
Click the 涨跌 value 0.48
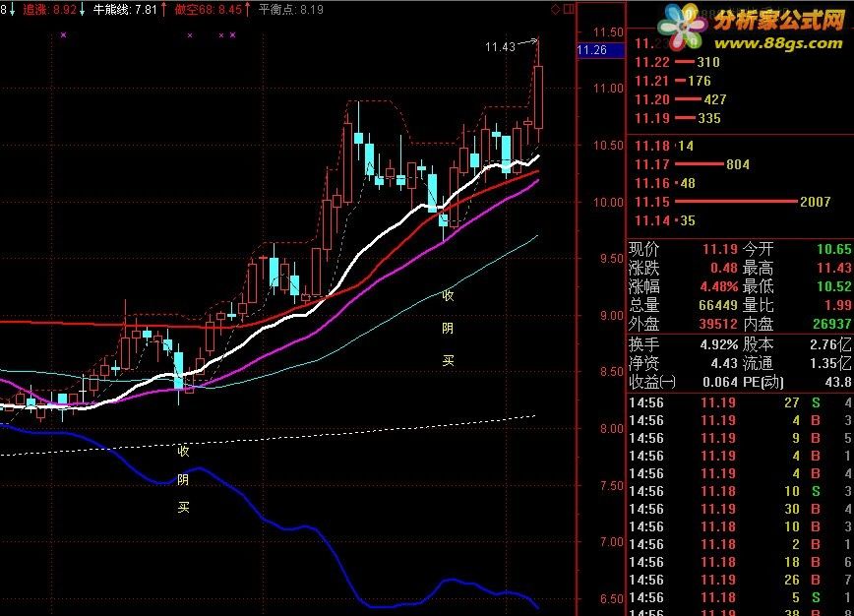(724, 269)
